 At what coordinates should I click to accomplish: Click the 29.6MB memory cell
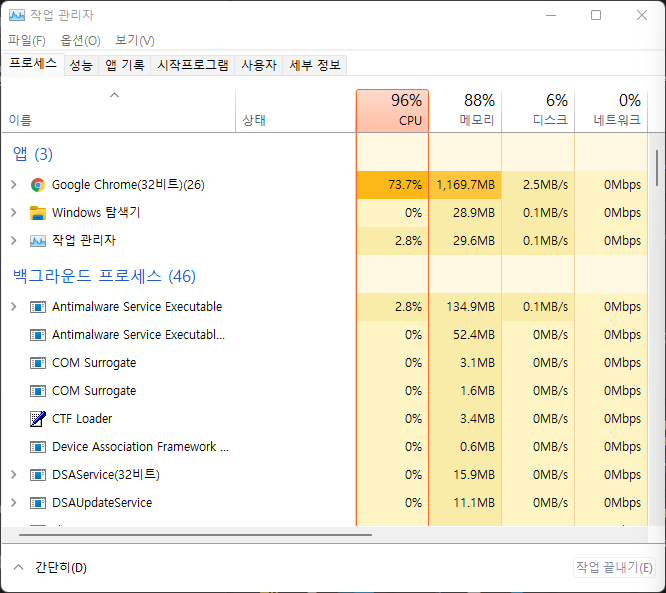coord(465,241)
